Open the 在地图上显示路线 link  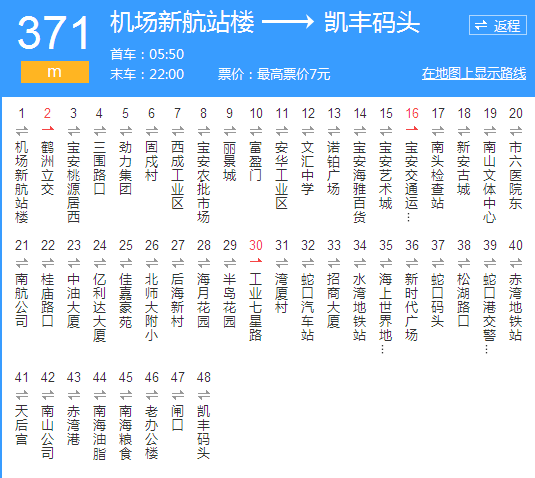pos(474,73)
